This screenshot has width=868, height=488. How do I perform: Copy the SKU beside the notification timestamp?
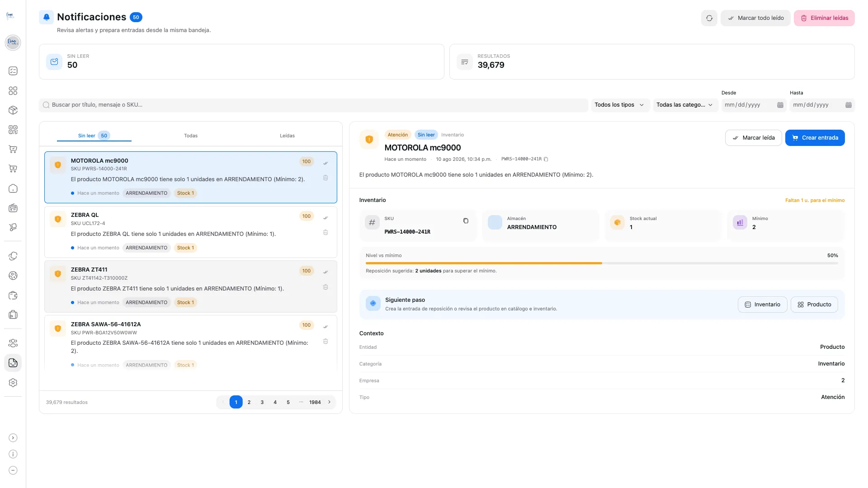click(546, 159)
